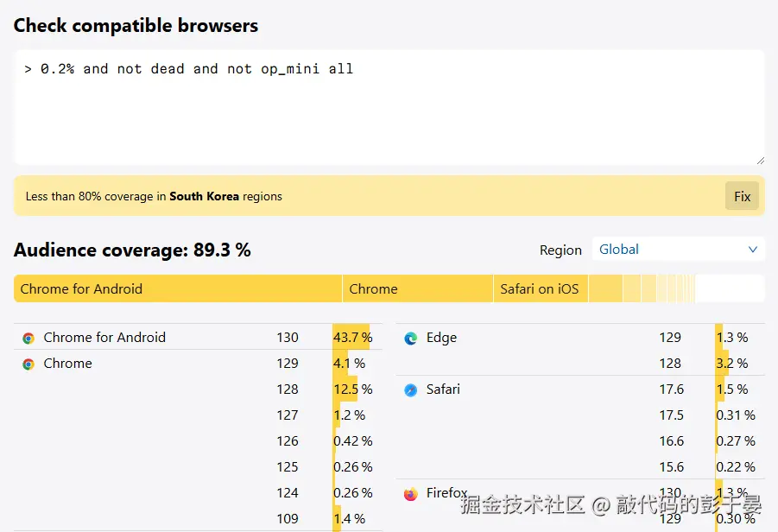Screen dimensions: 778x532
Task: Click Chrome version 129 cell
Action: (x=288, y=364)
